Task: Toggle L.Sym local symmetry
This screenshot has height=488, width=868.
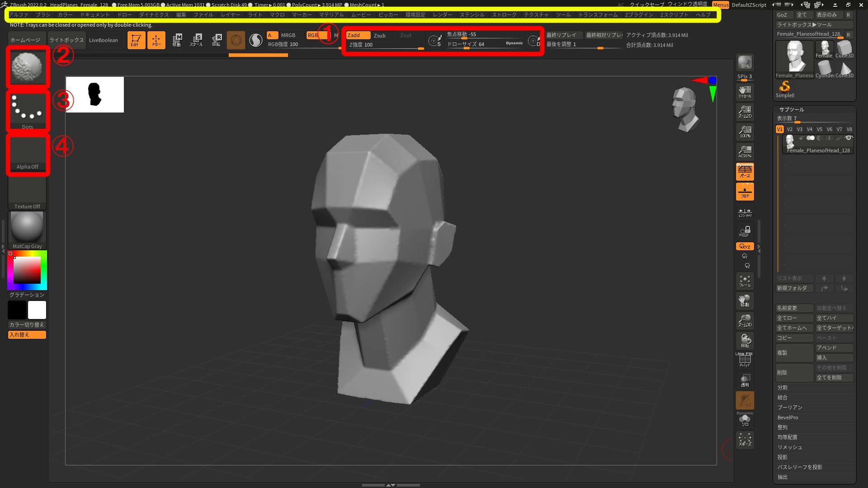Action: (x=745, y=211)
